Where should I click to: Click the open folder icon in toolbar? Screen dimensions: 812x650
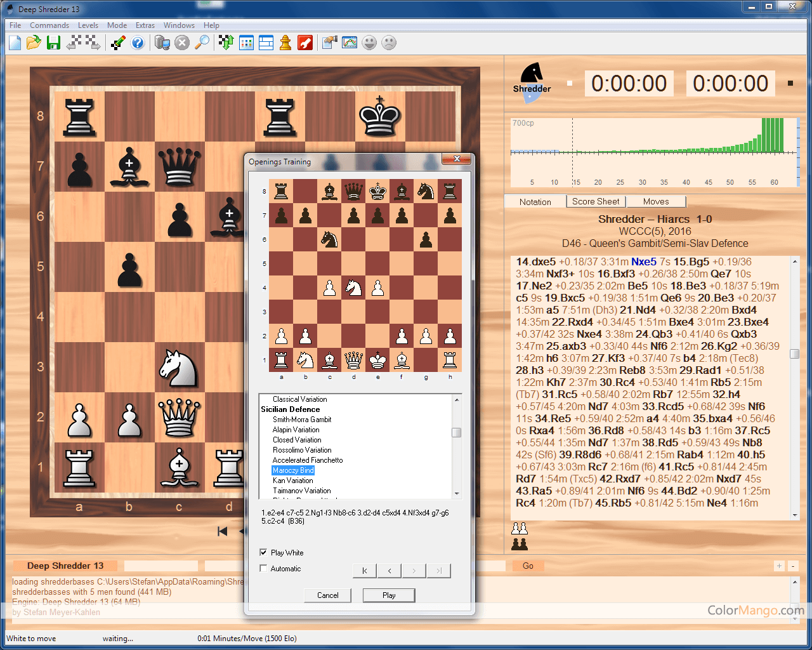[x=34, y=43]
